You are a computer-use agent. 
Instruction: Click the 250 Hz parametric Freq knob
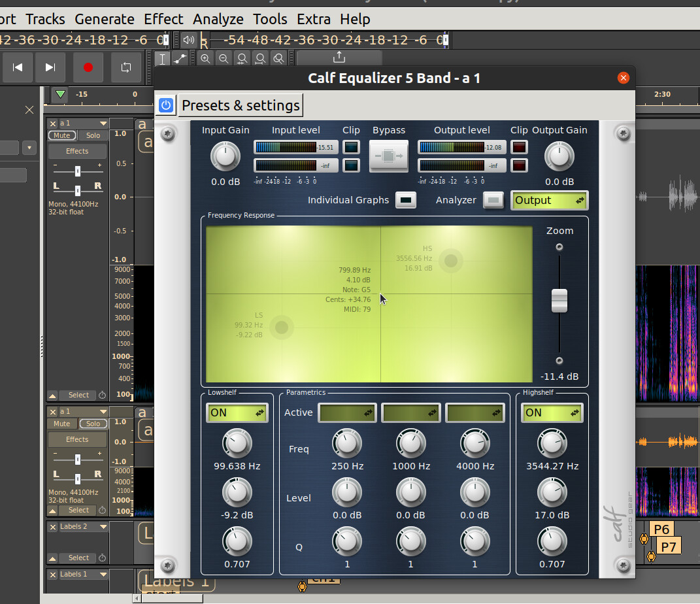[347, 444]
